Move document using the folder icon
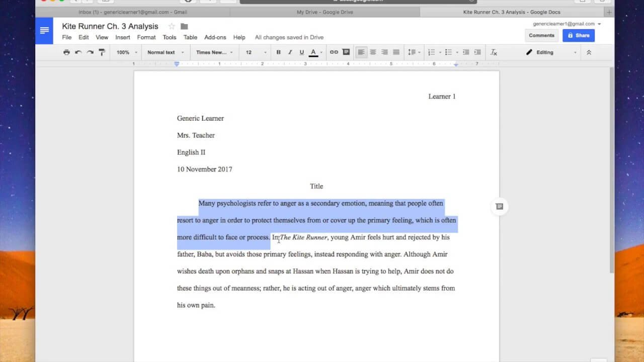 [x=184, y=26]
